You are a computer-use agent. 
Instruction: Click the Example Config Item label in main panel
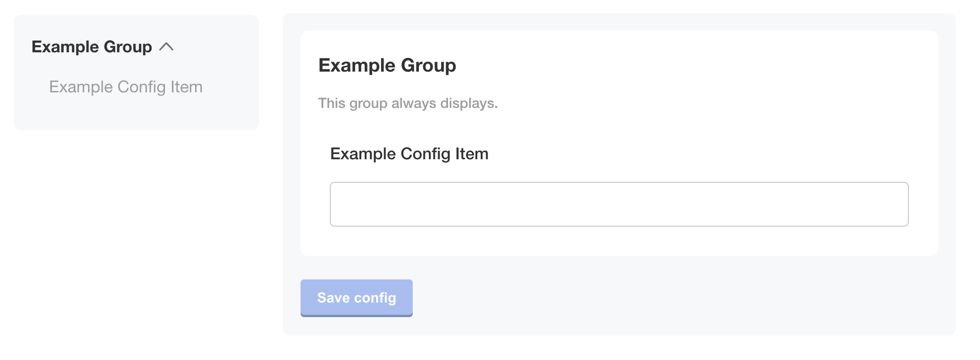409,154
